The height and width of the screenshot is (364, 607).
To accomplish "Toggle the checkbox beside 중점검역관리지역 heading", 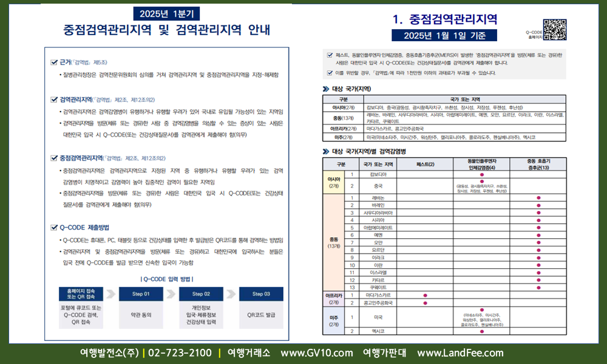I will point(55,158).
